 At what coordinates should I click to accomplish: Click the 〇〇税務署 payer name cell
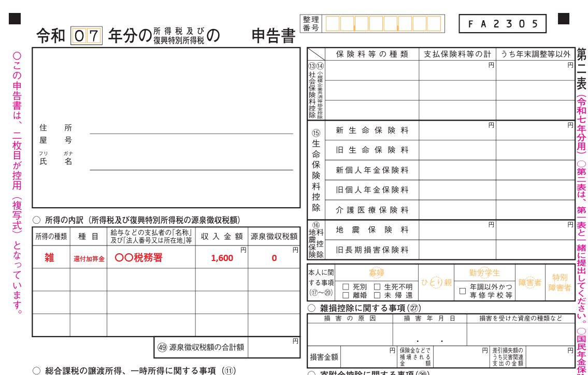click(150, 257)
